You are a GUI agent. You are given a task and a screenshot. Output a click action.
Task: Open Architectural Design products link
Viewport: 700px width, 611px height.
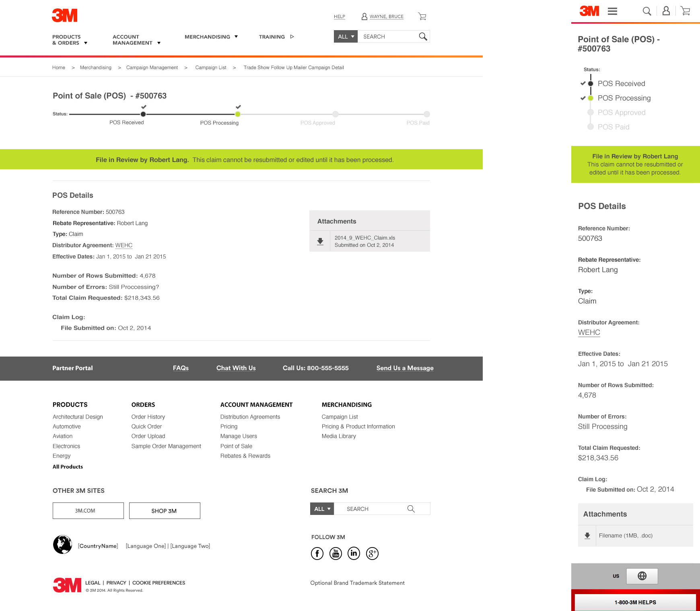(x=78, y=417)
